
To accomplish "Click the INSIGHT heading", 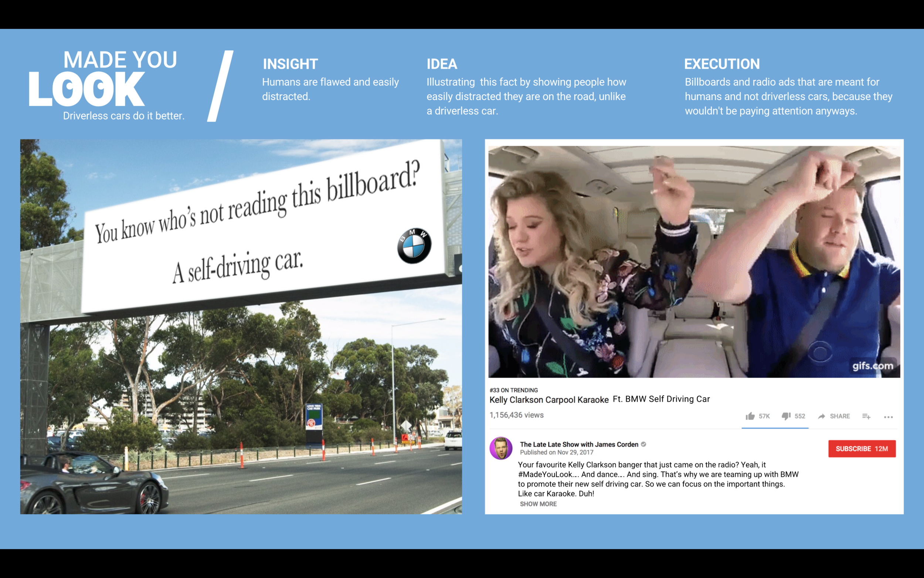I will point(290,64).
